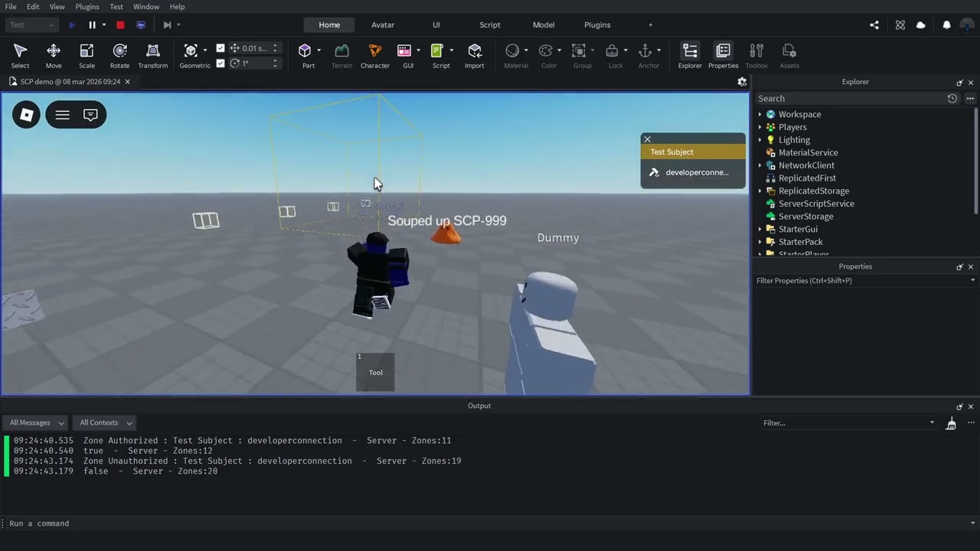Pause the running test
The width and height of the screenshot is (980, 551).
click(x=92, y=25)
